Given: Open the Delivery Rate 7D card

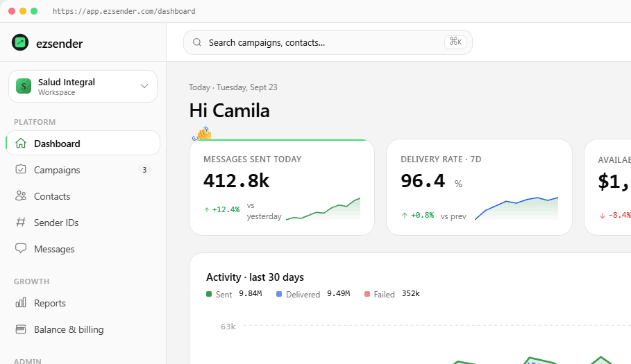Looking at the screenshot, I should click(479, 187).
